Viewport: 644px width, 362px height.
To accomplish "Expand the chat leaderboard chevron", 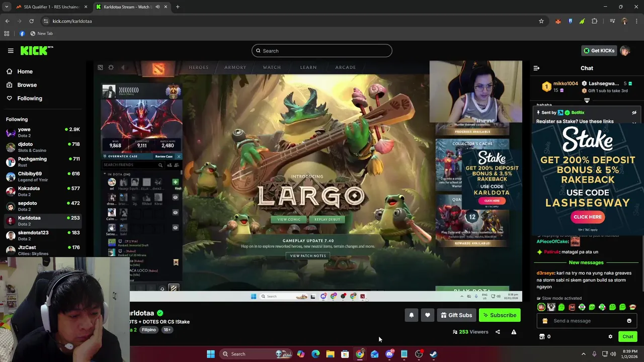I will click(587, 101).
